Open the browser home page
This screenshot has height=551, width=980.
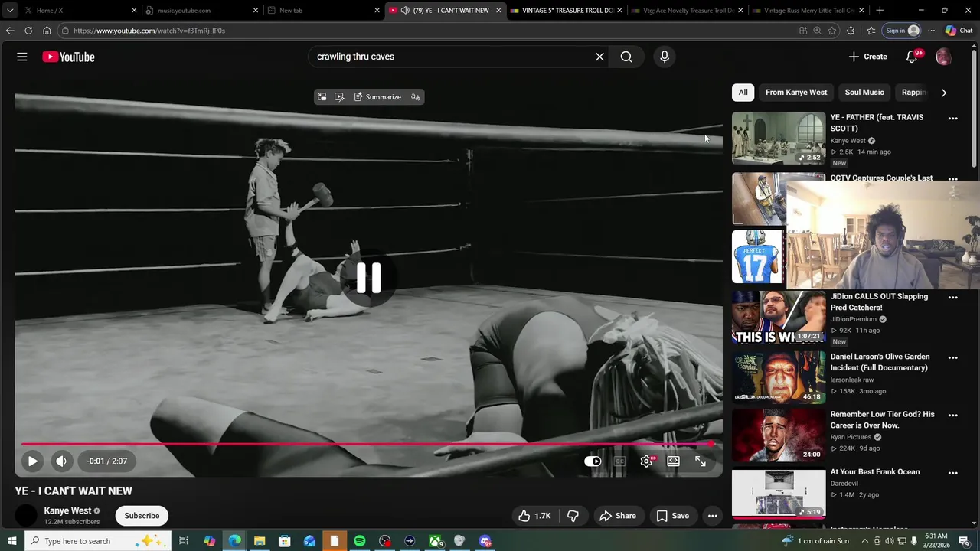click(x=47, y=31)
